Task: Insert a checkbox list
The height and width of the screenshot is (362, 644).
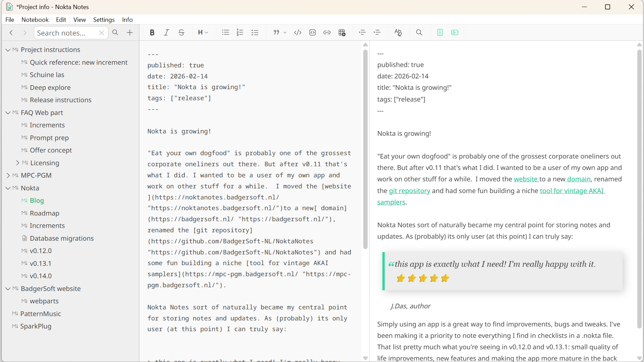Action: [x=255, y=32]
